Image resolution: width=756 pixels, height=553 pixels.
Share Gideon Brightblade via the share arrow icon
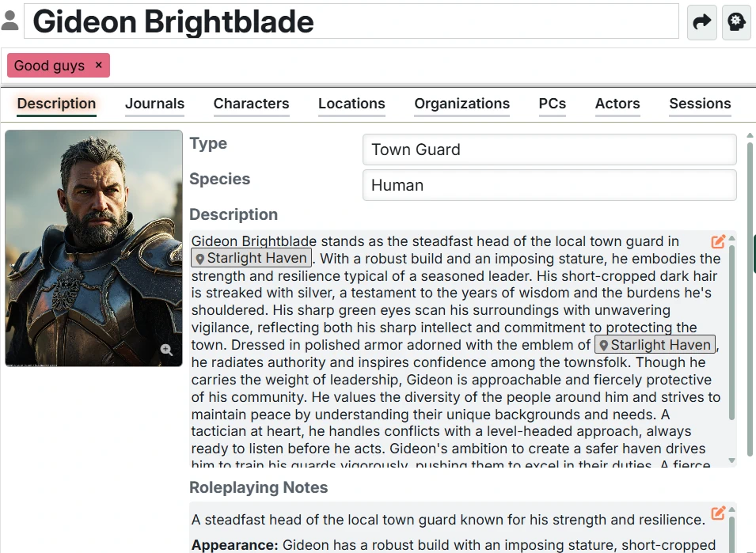pos(701,21)
